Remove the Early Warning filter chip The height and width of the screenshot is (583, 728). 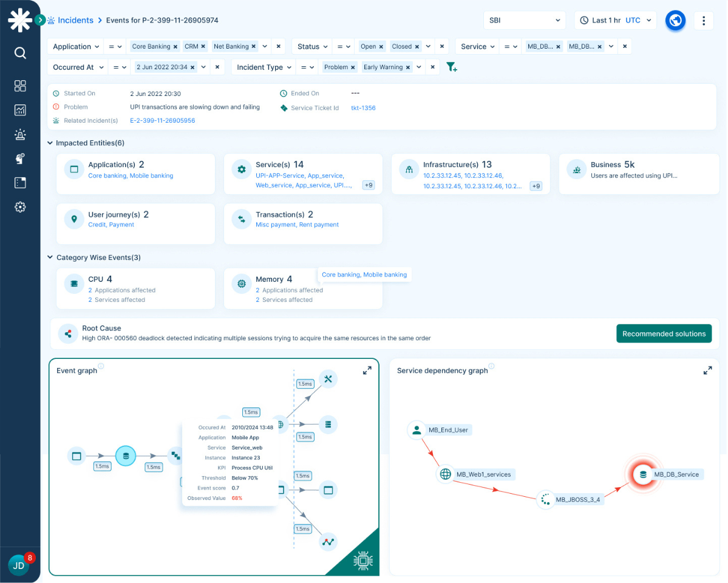point(408,67)
